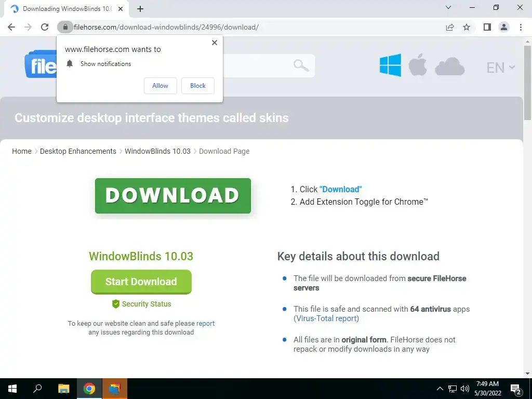Open Chrome profile avatar
This screenshot has height=399, width=532.
pyautogui.click(x=504, y=27)
